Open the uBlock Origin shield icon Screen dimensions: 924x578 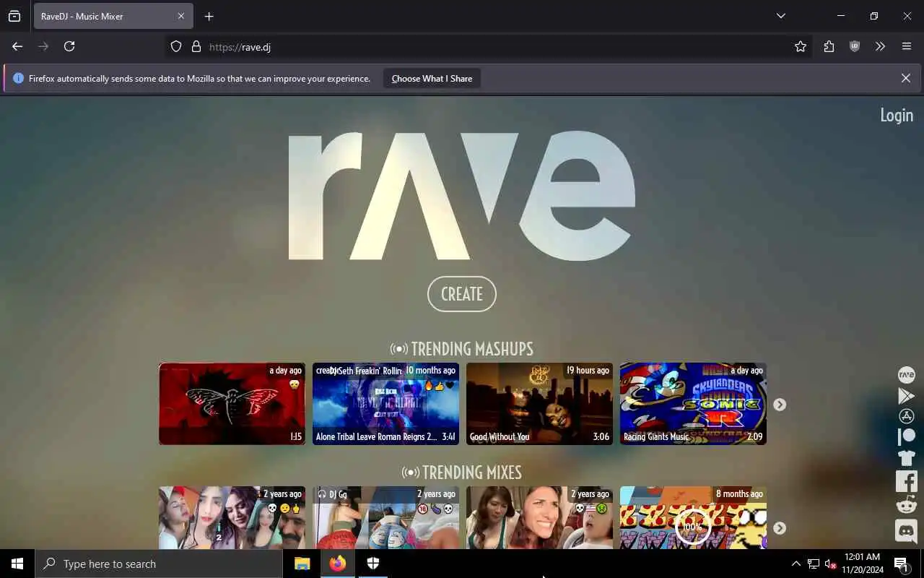point(855,46)
